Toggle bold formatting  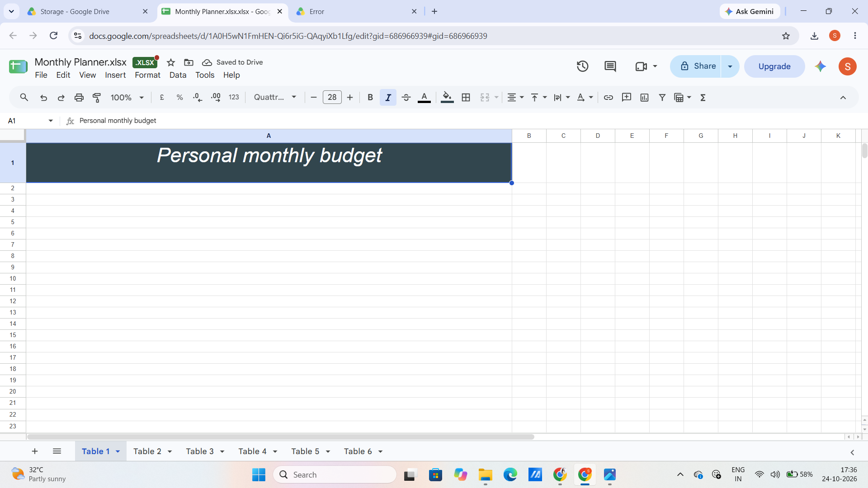pyautogui.click(x=370, y=97)
